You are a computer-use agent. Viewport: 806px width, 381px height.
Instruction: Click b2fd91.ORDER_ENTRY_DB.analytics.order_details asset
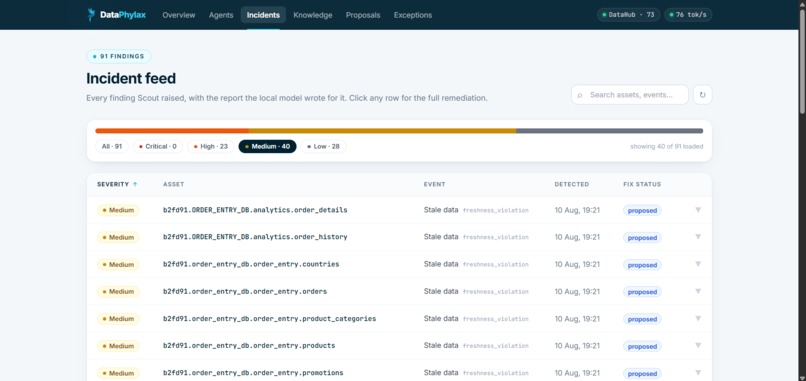tap(255, 210)
